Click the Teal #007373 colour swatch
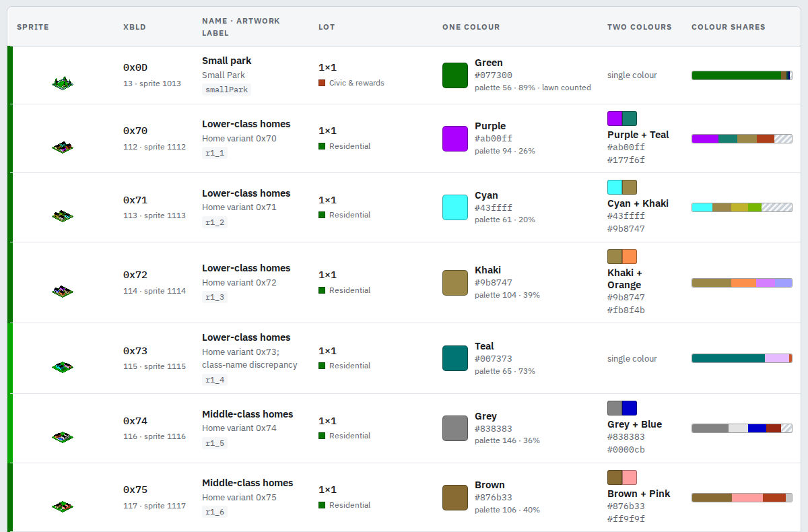Image resolution: width=808 pixels, height=532 pixels. click(x=455, y=358)
